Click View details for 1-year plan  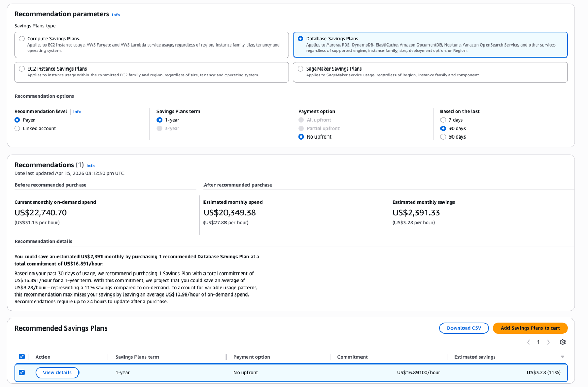point(57,373)
